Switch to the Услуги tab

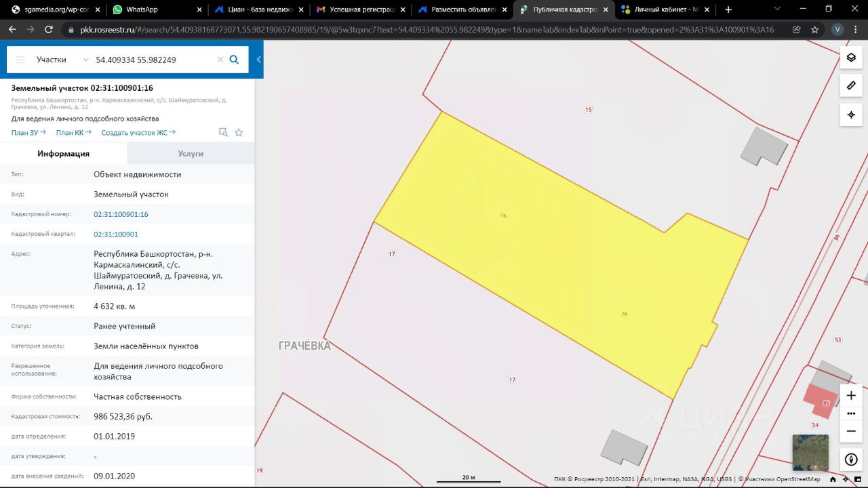point(191,154)
